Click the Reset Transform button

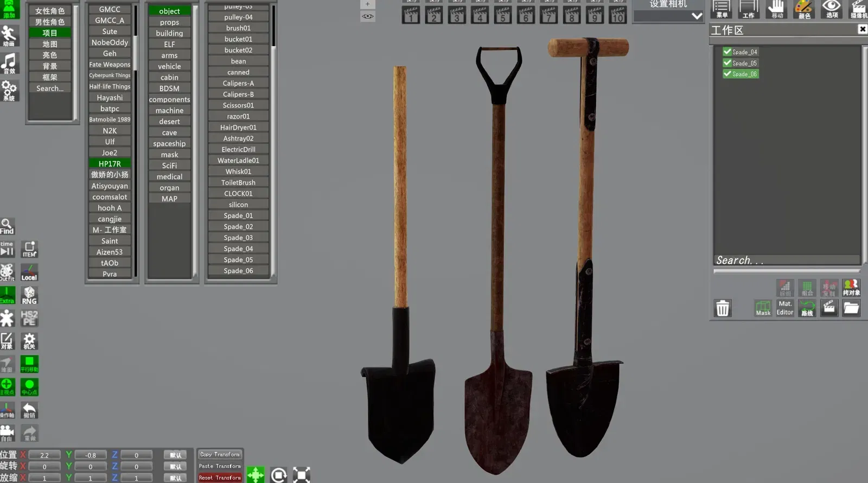[220, 478]
